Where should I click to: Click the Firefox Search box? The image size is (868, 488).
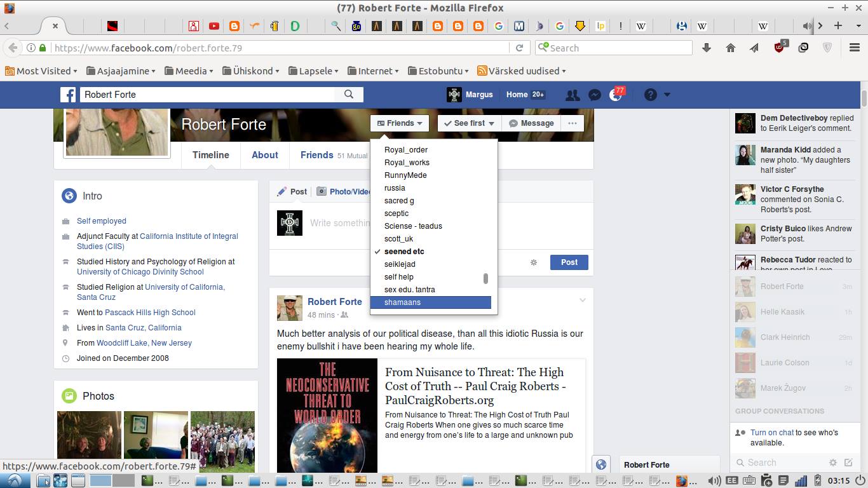pyautogui.click(x=614, y=48)
